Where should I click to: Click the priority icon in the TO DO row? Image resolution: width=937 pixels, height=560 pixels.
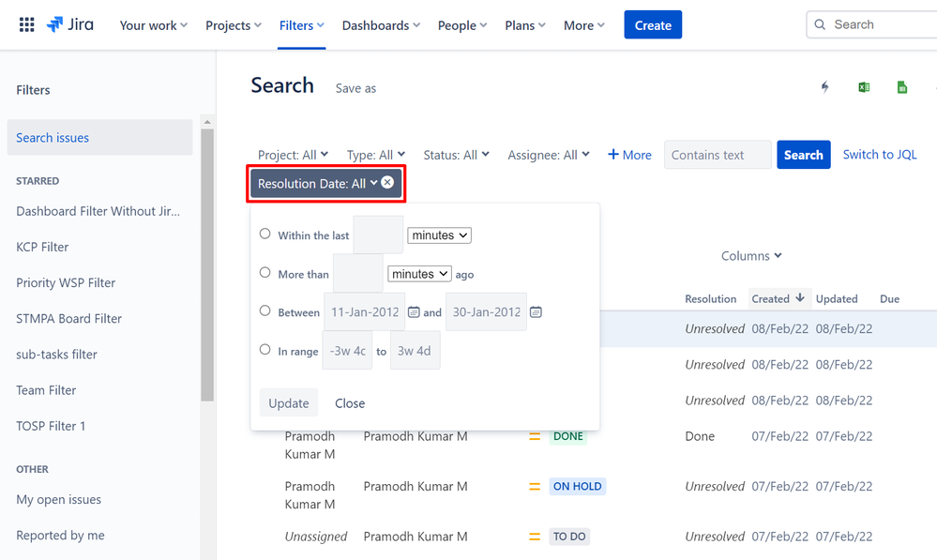[x=535, y=537]
